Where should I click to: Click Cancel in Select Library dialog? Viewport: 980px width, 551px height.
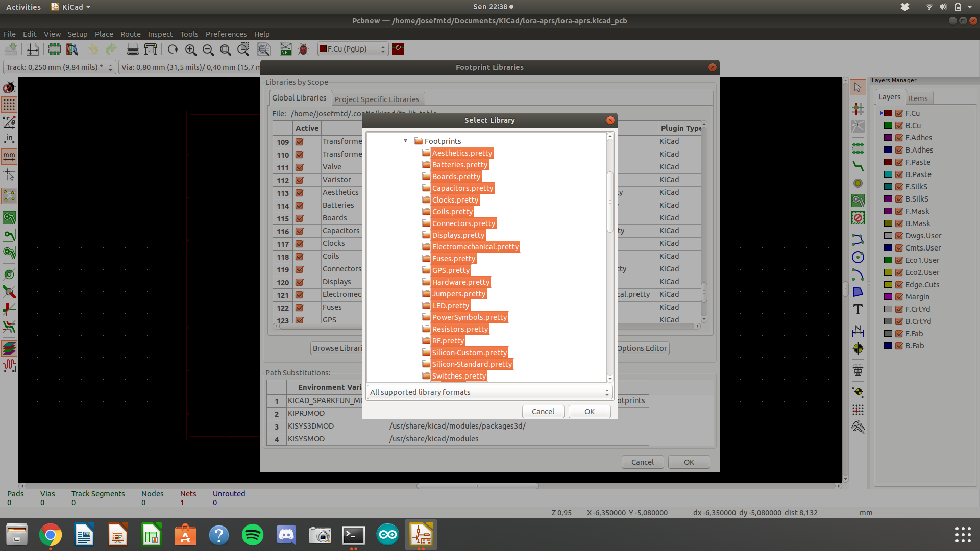pos(543,412)
